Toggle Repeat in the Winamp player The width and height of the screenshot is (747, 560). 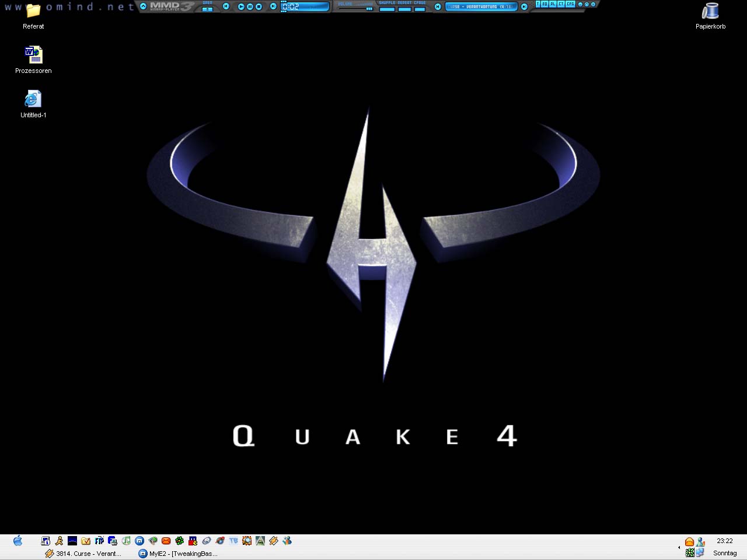pos(404,9)
